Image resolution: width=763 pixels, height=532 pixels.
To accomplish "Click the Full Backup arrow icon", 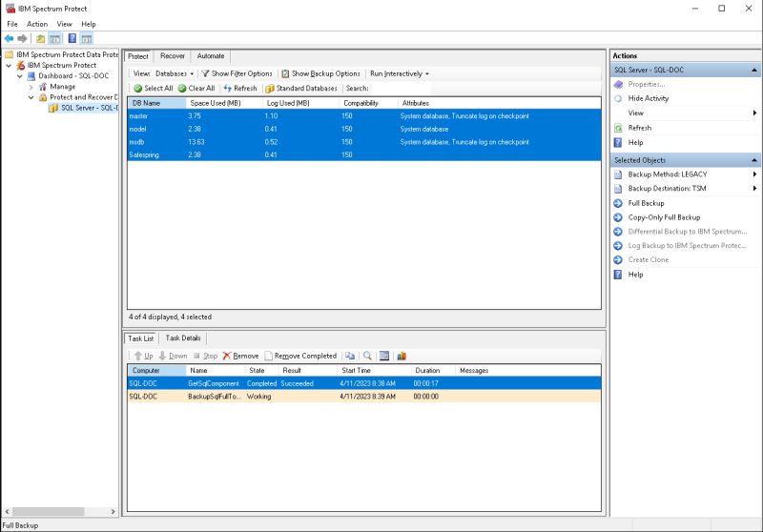I will [x=618, y=203].
